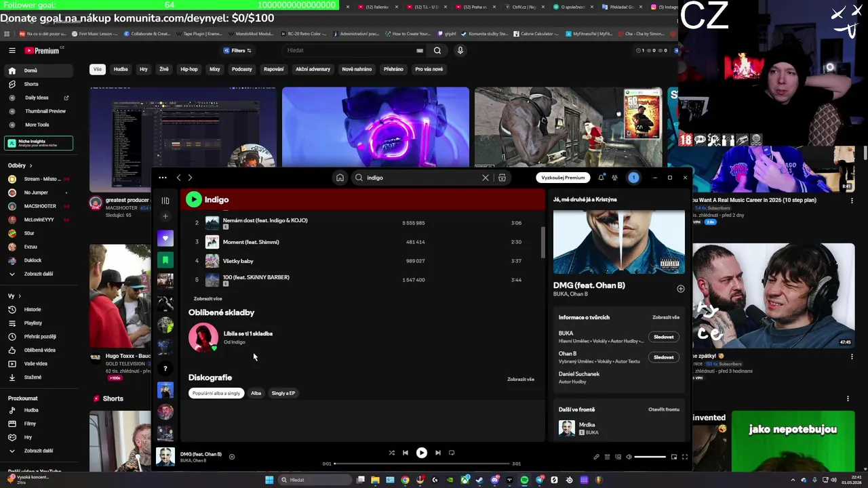This screenshot has width=868, height=488.
Task: Open 'Niche Insights' in YouTube sidebar
Action: 38,143
